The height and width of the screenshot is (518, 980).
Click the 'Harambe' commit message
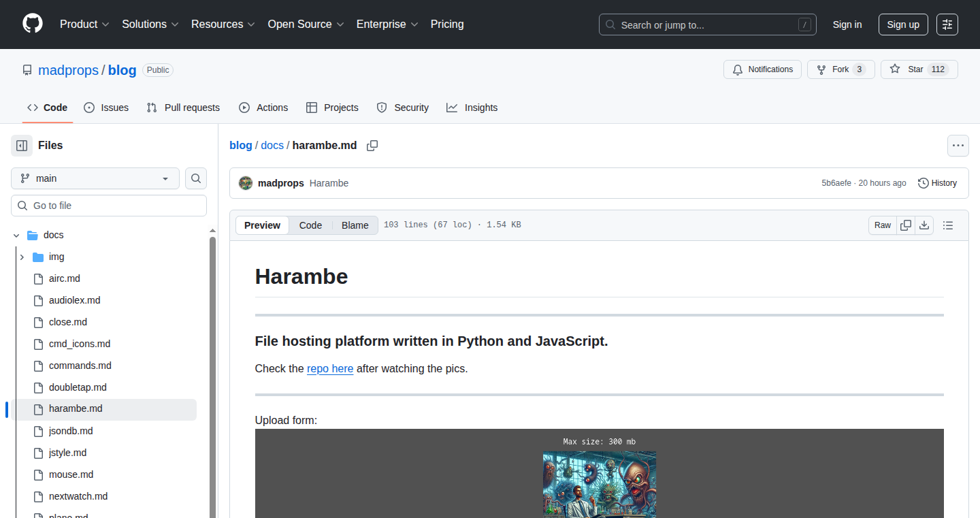pyautogui.click(x=329, y=183)
